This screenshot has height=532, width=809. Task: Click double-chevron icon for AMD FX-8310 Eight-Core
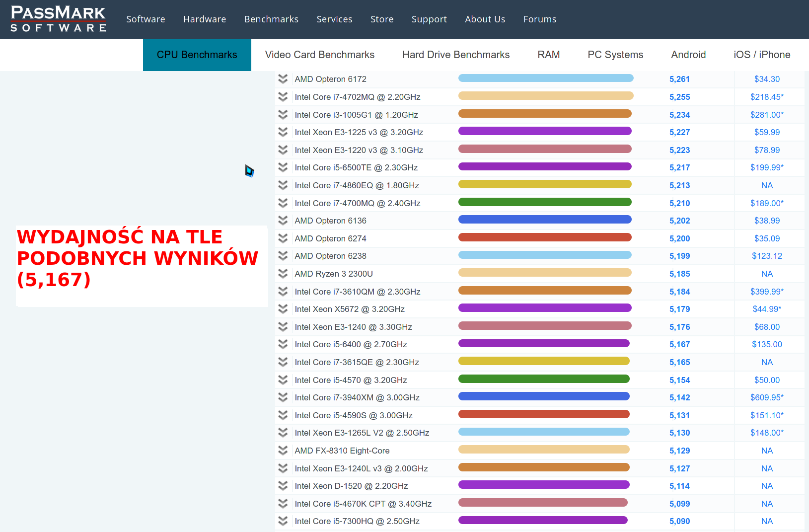tap(283, 451)
